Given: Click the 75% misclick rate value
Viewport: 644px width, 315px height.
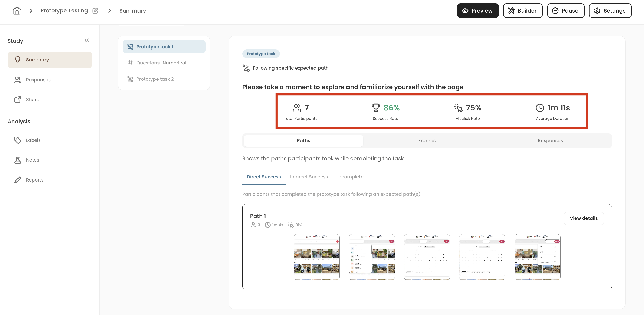Looking at the screenshot, I should click(x=473, y=108).
